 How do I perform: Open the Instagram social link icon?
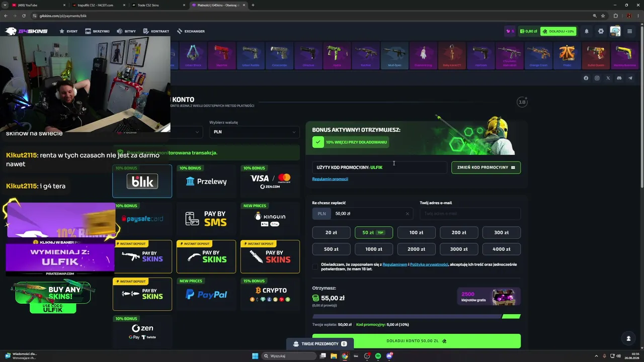point(597,78)
